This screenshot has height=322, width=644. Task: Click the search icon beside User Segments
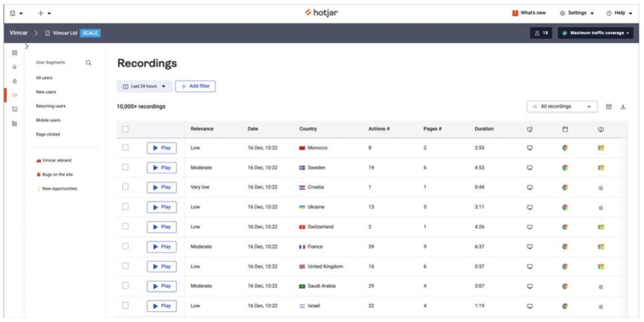pyautogui.click(x=88, y=63)
